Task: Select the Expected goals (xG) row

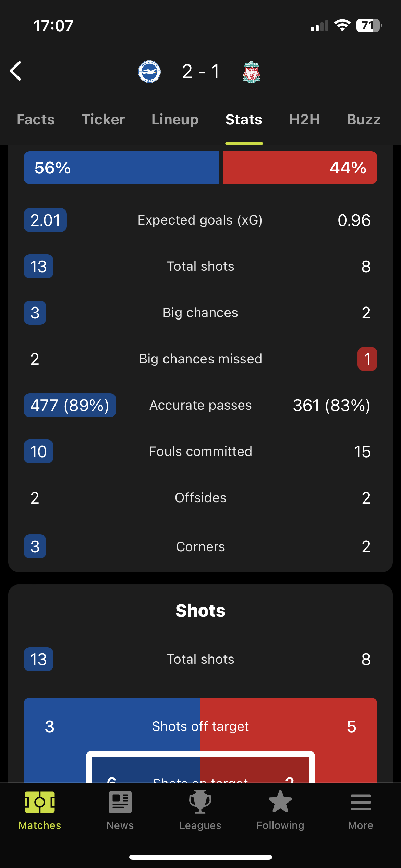Action: 200,220
